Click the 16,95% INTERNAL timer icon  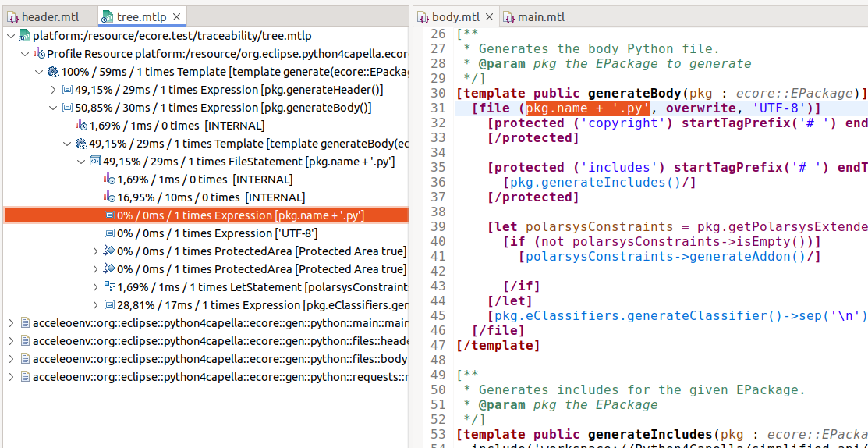110,197
